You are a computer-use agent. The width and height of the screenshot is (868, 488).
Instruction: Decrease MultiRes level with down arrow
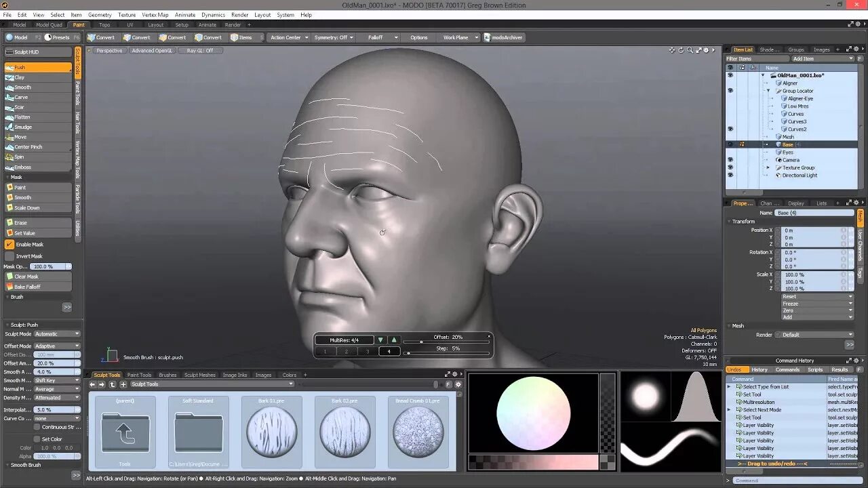[x=380, y=340]
